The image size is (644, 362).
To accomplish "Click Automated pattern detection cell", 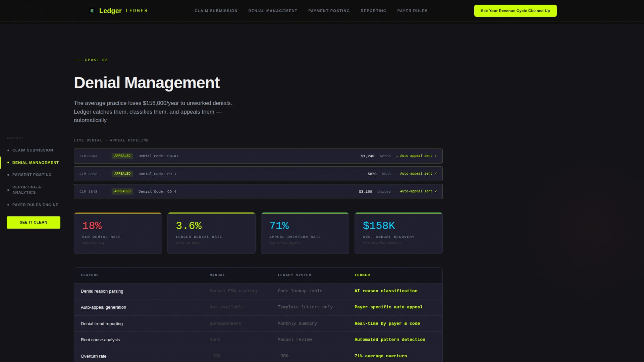I will [390, 340].
